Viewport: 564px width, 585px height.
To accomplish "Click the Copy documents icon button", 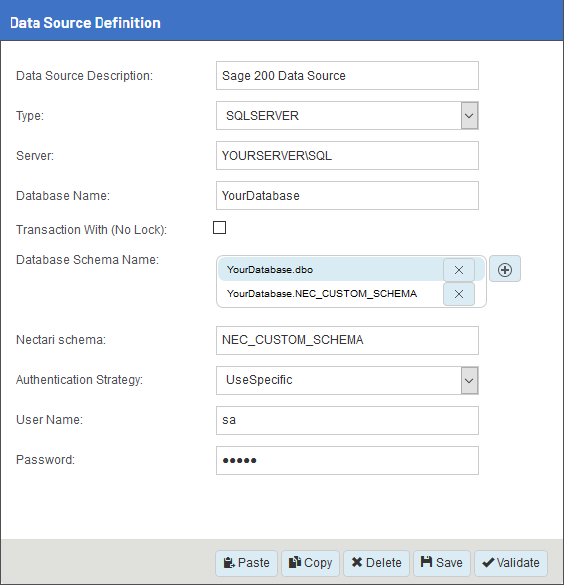I will (310, 563).
